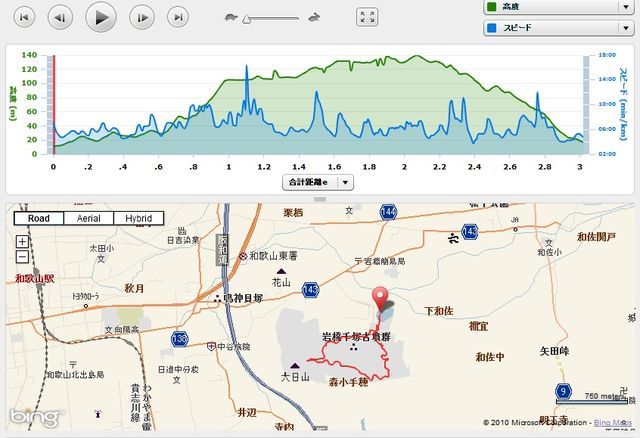640x438 pixels.
Task: Switch map to Aerial view
Action: 88,218
